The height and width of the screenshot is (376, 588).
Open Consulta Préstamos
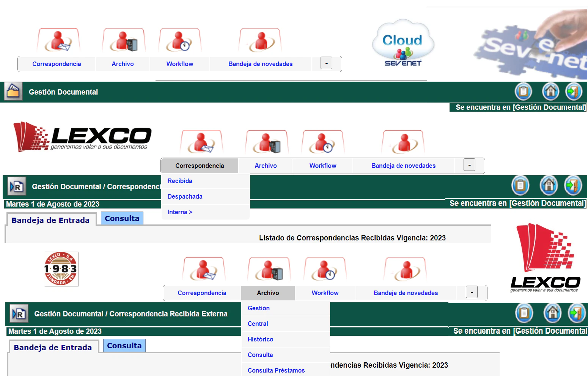coord(276,370)
